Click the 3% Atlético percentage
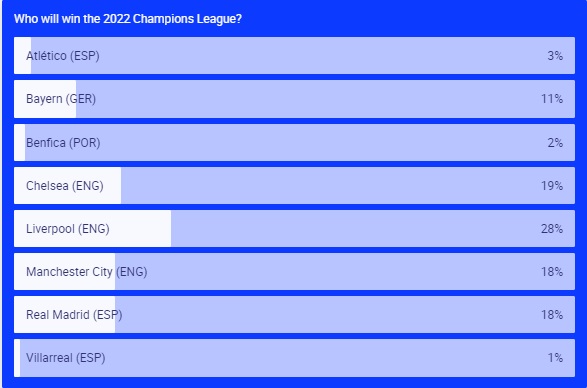 555,55
